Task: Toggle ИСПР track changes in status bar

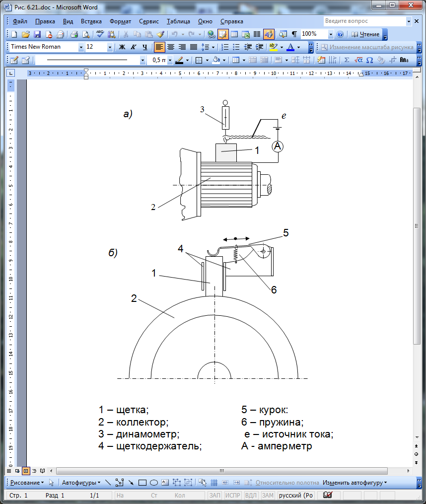Action: [x=232, y=496]
